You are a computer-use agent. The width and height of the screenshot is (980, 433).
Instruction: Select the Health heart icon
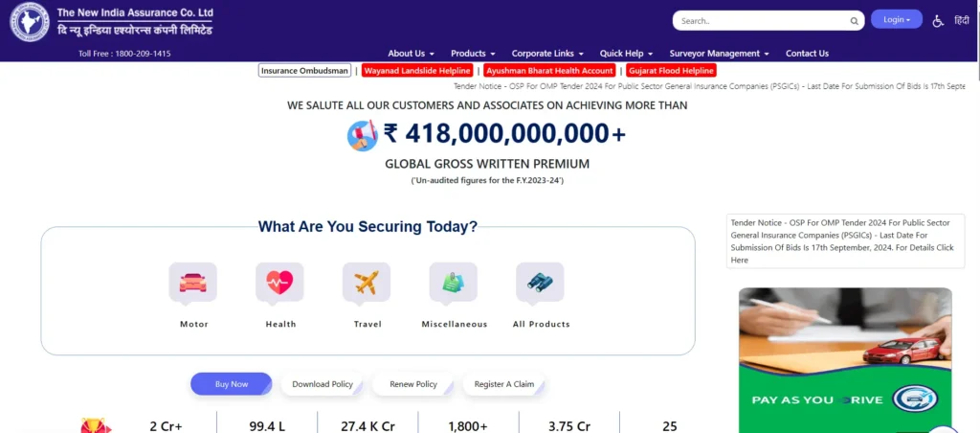tap(279, 283)
